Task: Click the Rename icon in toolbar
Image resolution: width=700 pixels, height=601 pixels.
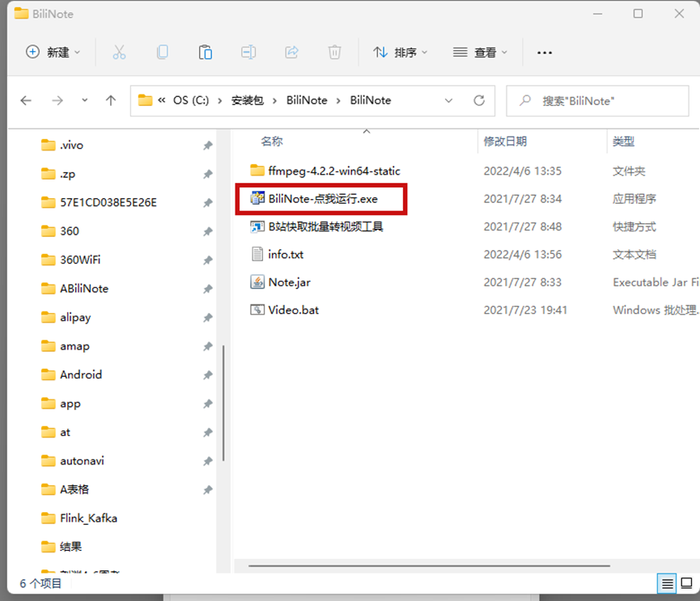Action: coord(248,53)
